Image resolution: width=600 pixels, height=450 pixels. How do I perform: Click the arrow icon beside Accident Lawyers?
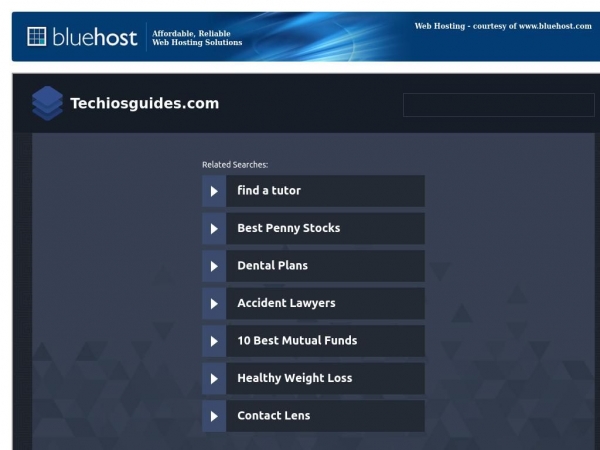[x=214, y=303]
